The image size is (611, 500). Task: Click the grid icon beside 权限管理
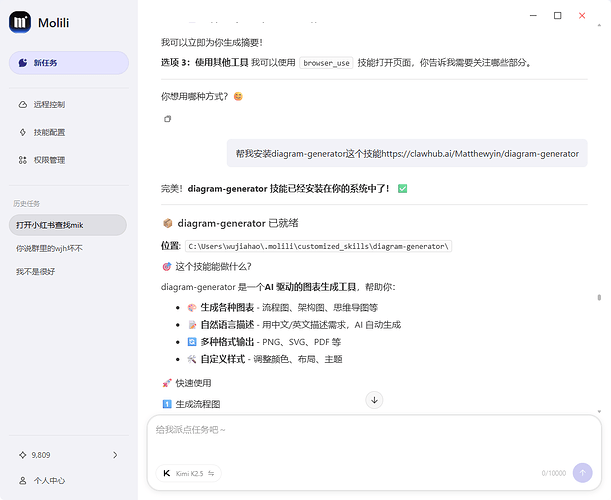(23, 160)
